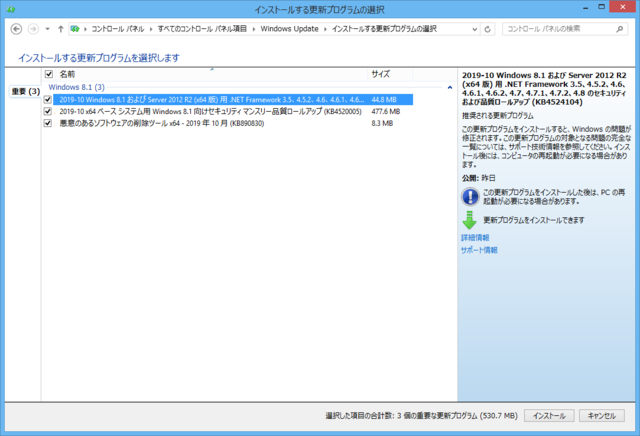The width and height of the screenshot is (640, 436).
Task: Click the 44.8 MB size value
Action: pyautogui.click(x=384, y=100)
